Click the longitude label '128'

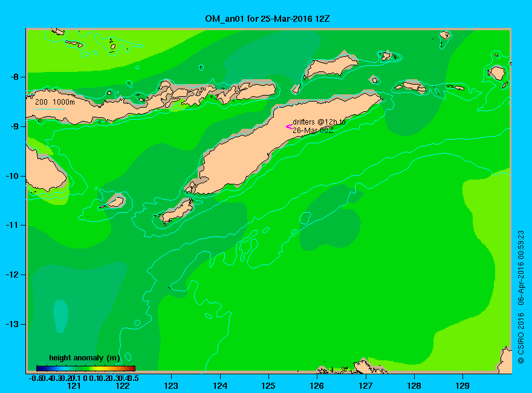click(x=414, y=386)
